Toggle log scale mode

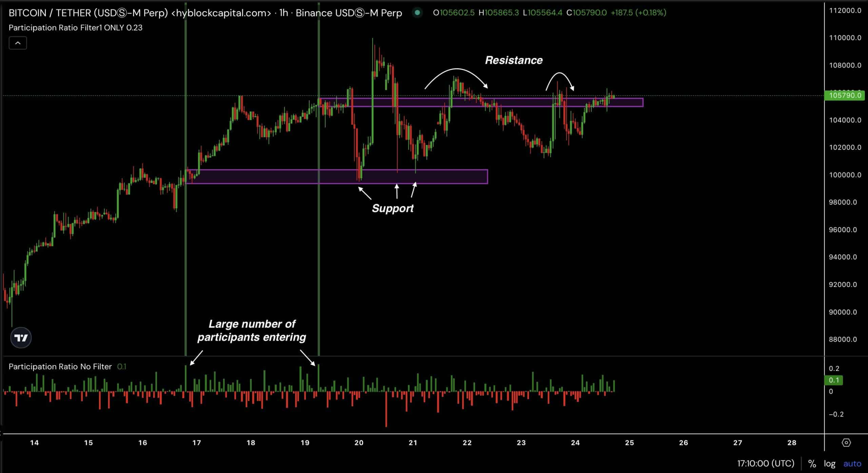(830, 464)
